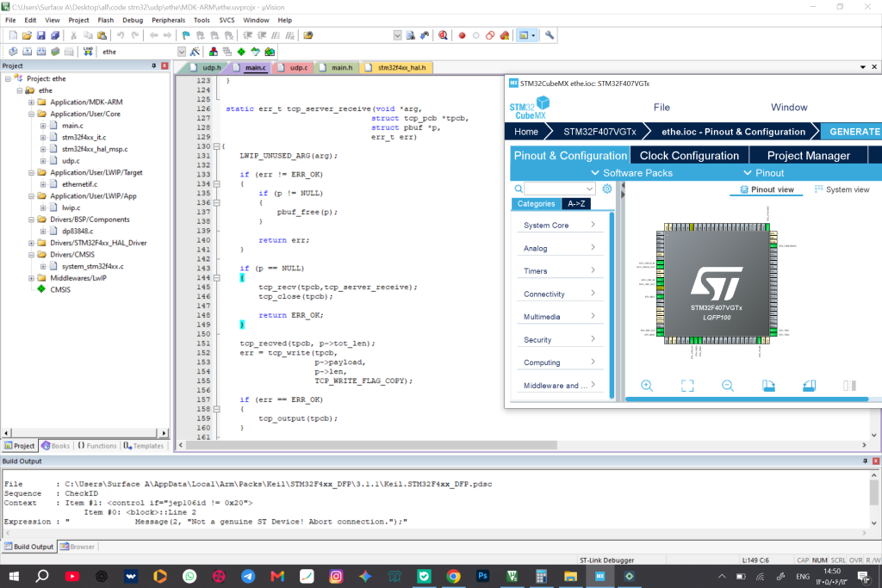Expand the System Core category
Image resolution: width=882 pixels, height=588 pixels.
[559, 225]
